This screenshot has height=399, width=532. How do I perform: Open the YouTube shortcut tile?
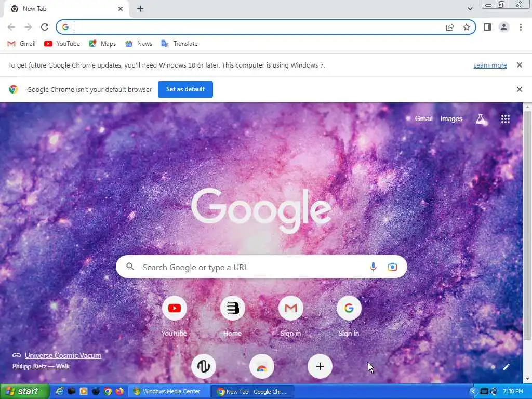tap(175, 316)
